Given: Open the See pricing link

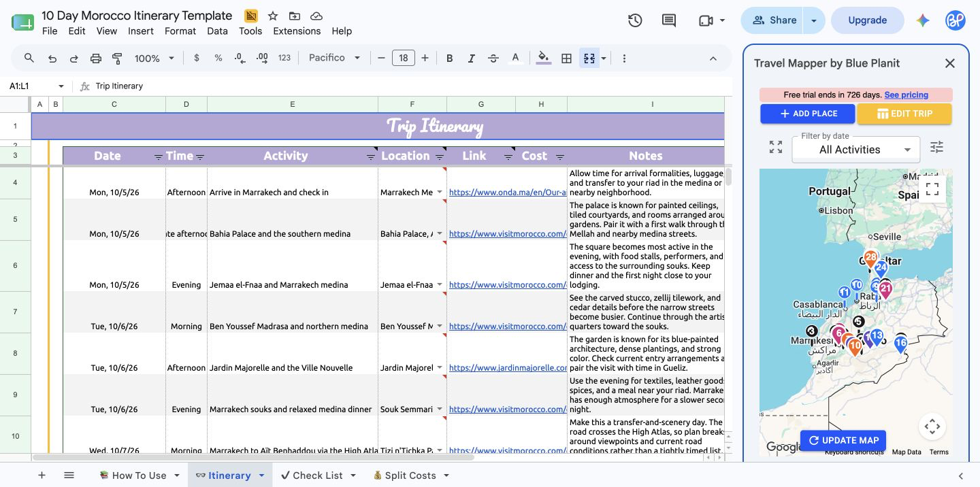Looking at the screenshot, I should click(x=906, y=95).
